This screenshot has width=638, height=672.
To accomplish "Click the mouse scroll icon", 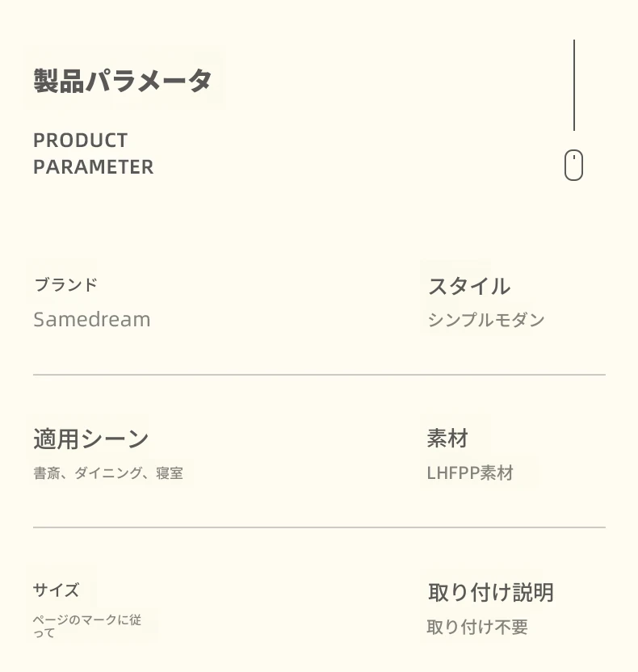I will tap(573, 165).
